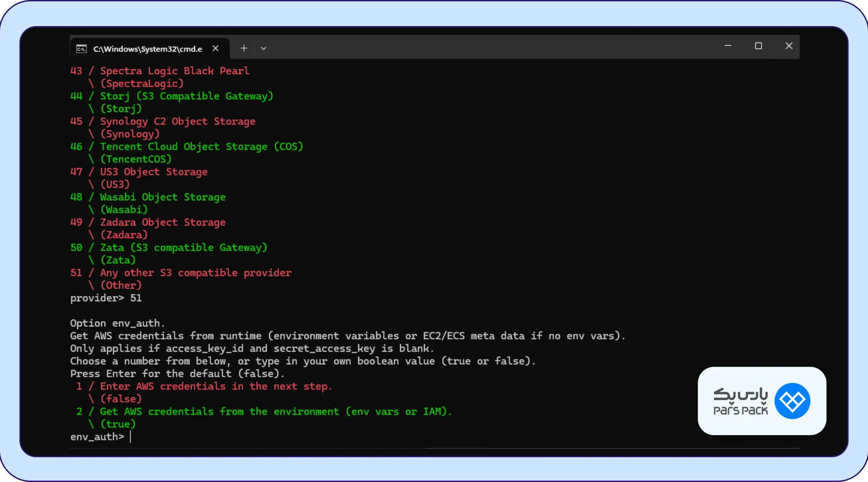
Task: Click option 2 'Get AWS credentials from the environment'
Action: coord(264,411)
